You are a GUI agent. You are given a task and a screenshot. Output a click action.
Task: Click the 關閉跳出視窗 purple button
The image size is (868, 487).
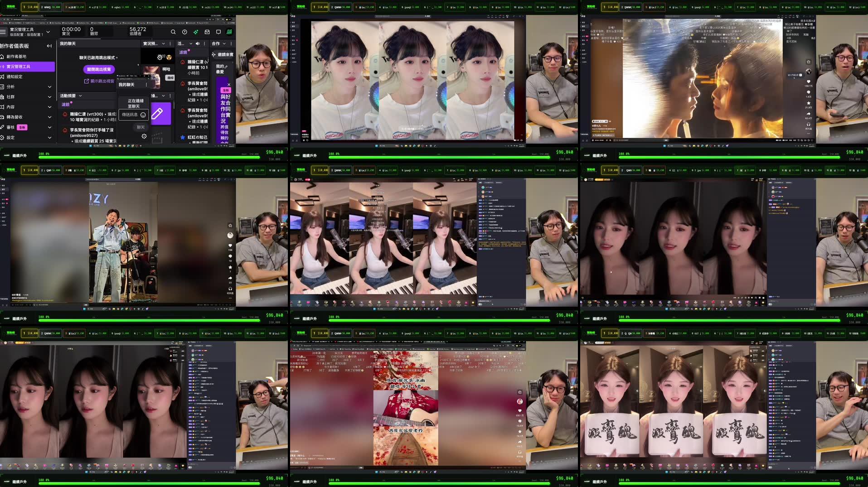99,69
